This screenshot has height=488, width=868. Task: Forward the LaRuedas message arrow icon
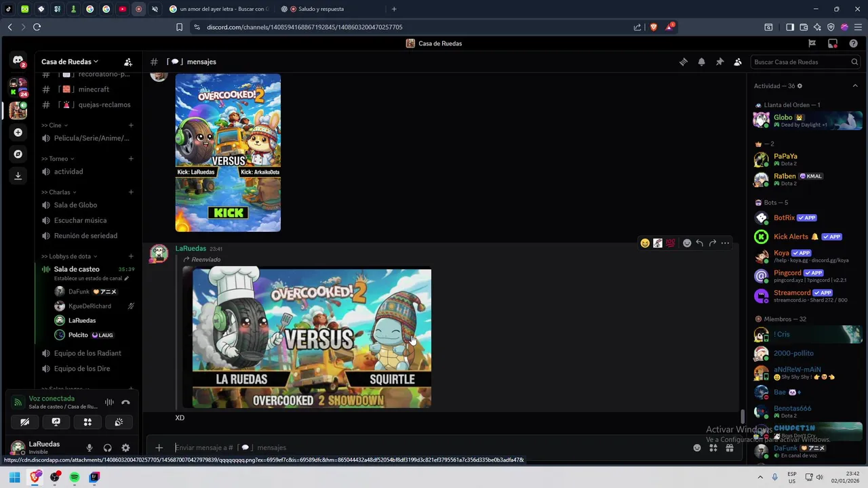tap(713, 243)
